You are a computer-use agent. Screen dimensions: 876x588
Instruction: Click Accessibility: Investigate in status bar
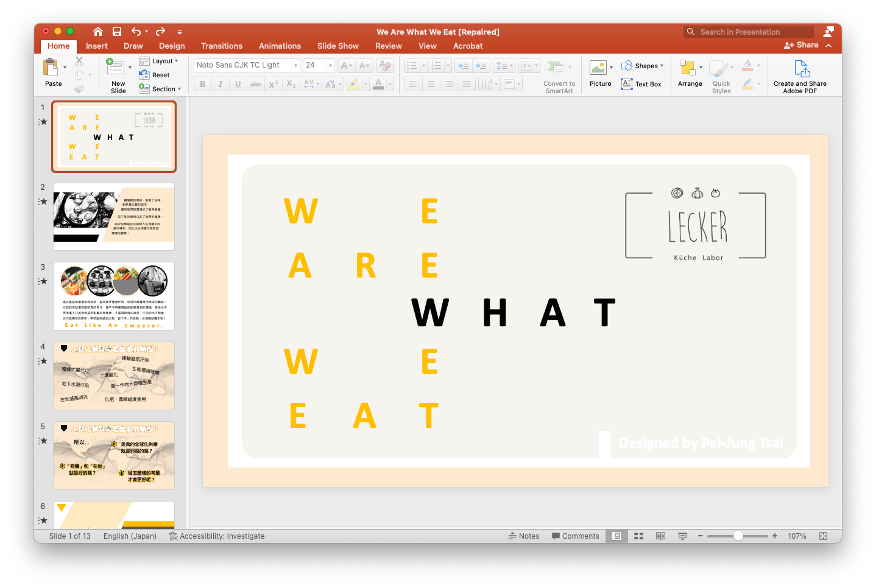pos(217,536)
